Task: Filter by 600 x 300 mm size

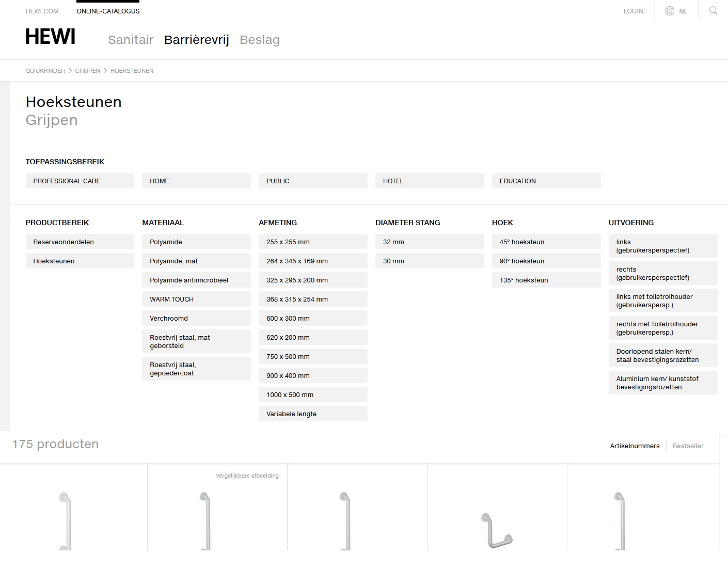Action: 312,318
